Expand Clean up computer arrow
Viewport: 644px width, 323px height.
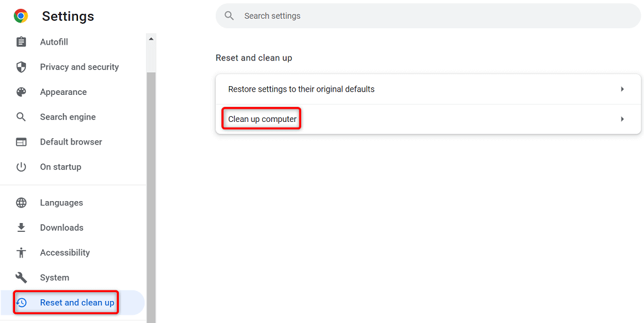coord(622,119)
